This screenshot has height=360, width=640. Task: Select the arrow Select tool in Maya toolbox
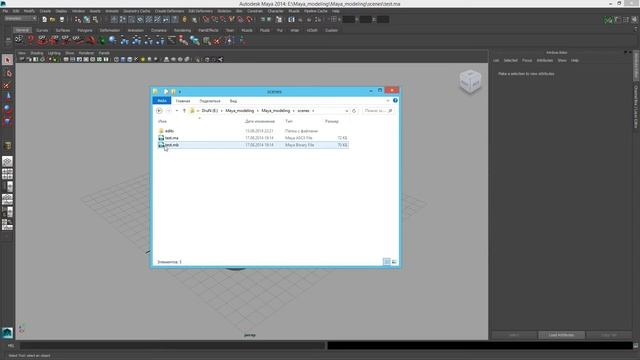click(x=7, y=60)
